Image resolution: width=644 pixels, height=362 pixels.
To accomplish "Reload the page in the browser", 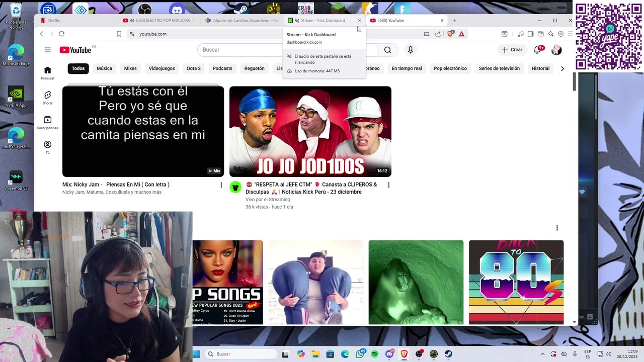I will click(x=61, y=34).
